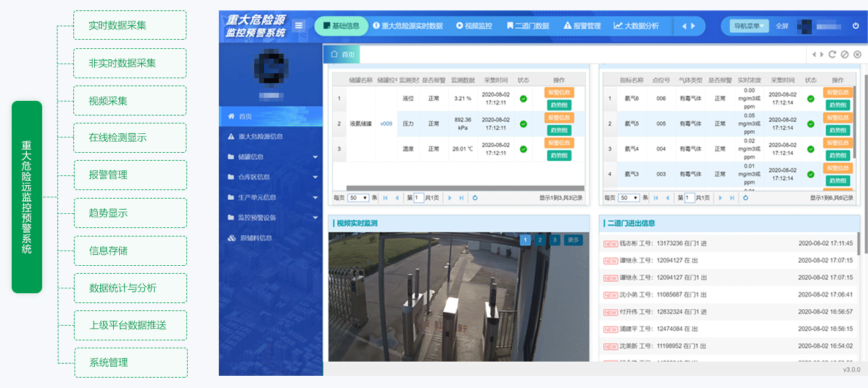Image resolution: width=868 pixels, height=388 pixels.
Task: Refresh the left storage tank table
Action: tap(475, 198)
